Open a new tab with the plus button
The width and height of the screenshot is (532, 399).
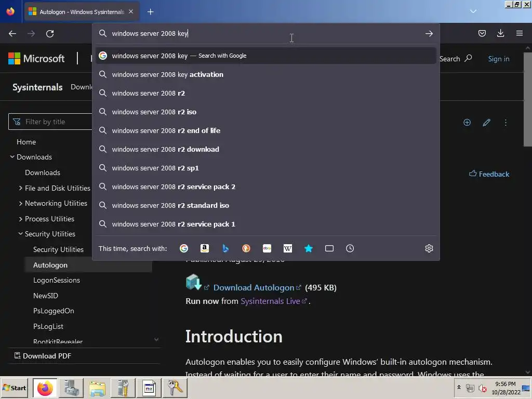(150, 12)
